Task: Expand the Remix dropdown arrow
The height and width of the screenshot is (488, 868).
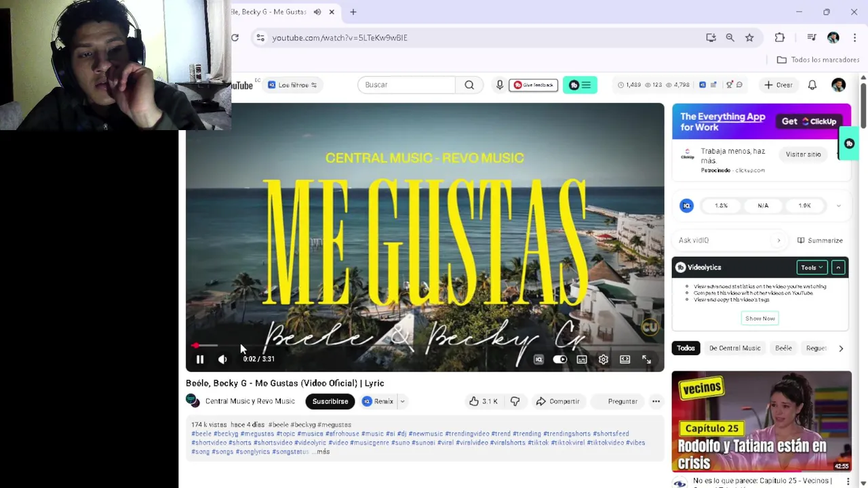Action: [402, 401]
